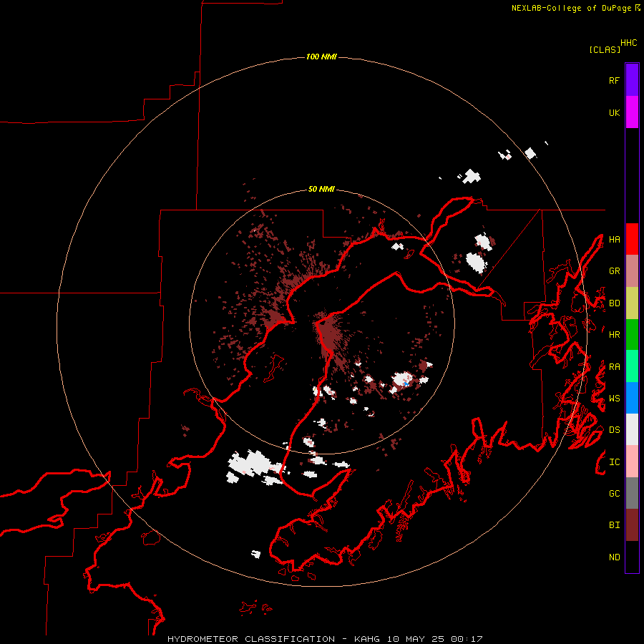Viewport: 644px width, 644px height.
Task: Click the IC pink legend swatch
Action: 632,462
